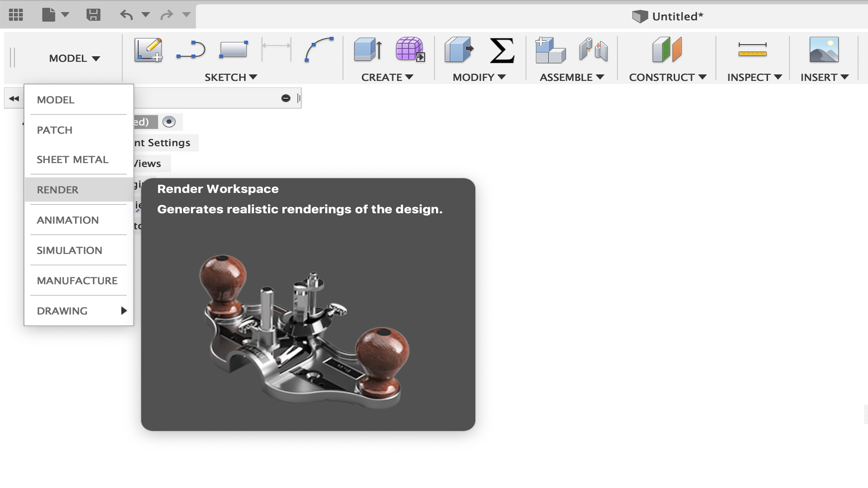The image size is (868, 488).
Task: Collapse browser with double-arrow button
Action: (x=14, y=99)
